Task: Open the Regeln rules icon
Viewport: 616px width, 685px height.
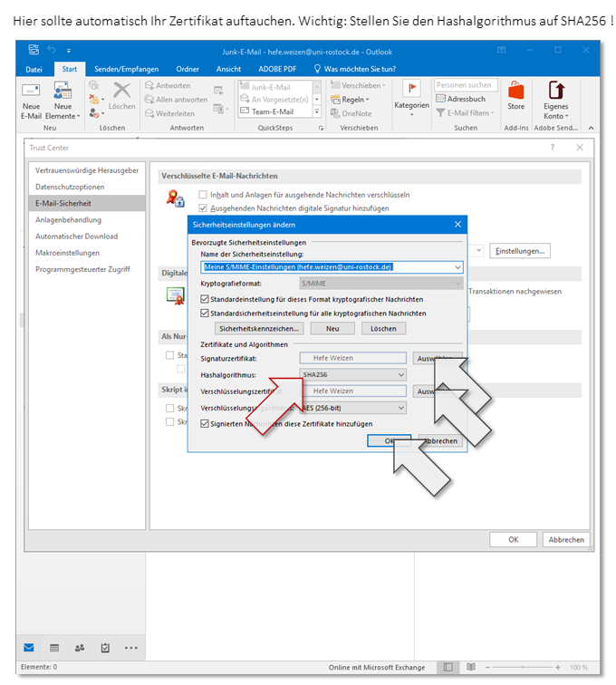Action: 335,100
